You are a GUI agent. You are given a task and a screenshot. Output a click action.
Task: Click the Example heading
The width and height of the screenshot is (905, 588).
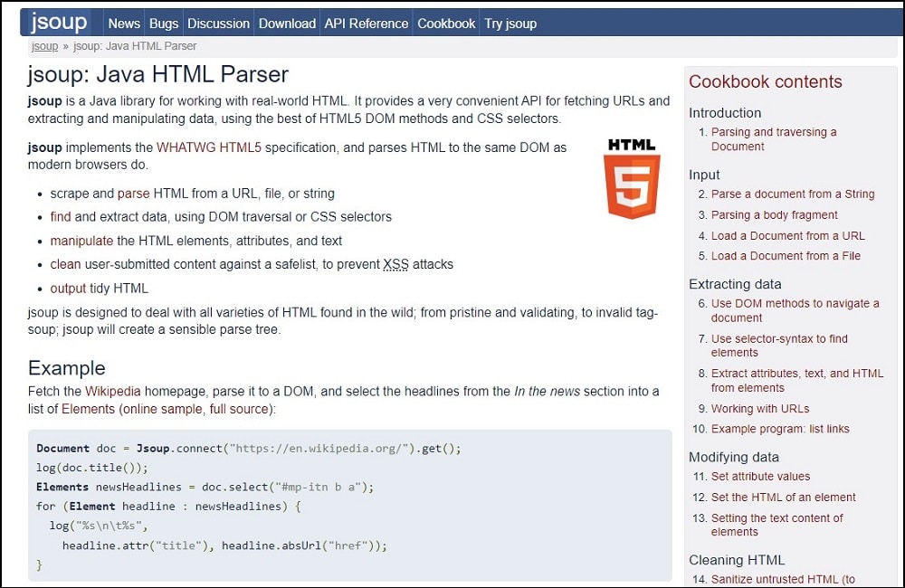pyautogui.click(x=67, y=367)
